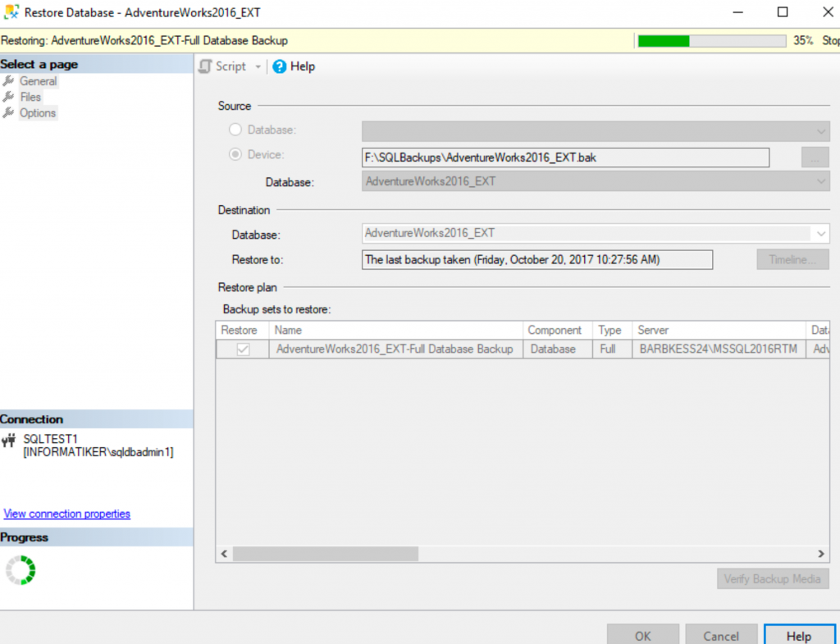Click the Database component cell

[x=558, y=349]
